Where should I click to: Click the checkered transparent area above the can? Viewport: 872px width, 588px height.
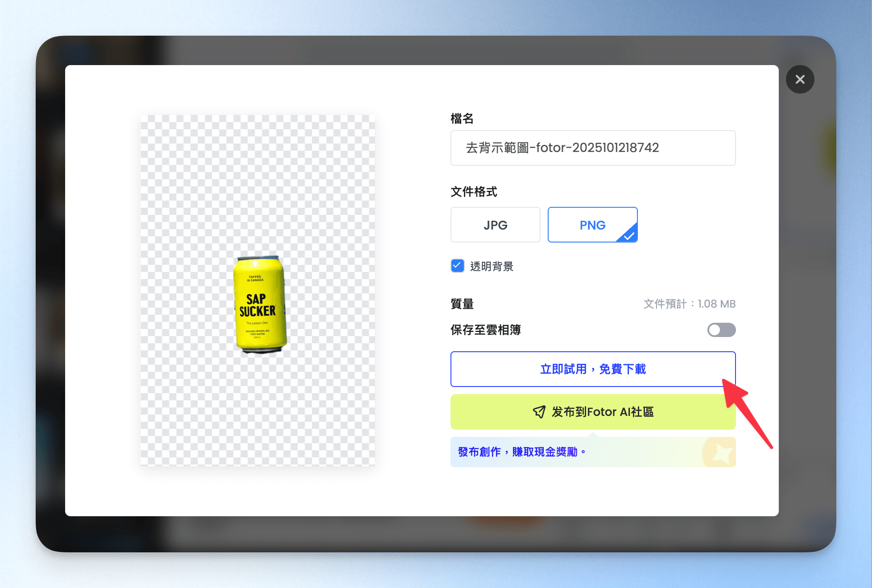(x=258, y=178)
